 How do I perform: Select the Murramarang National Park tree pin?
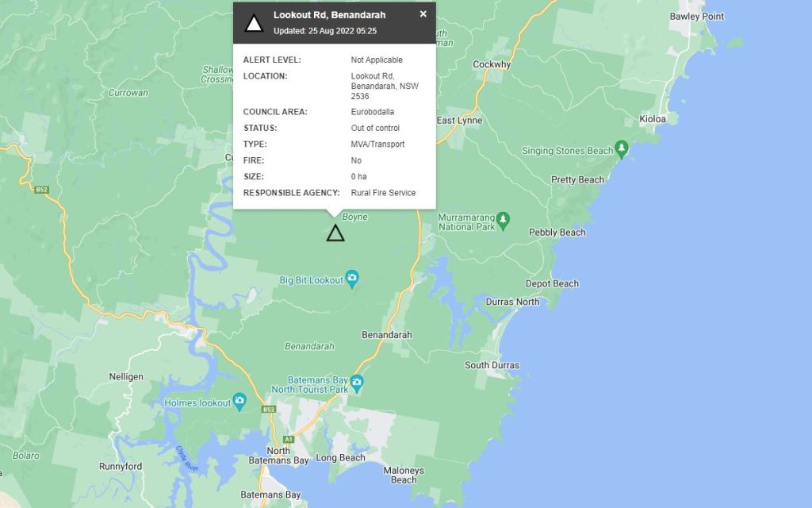coord(502,221)
